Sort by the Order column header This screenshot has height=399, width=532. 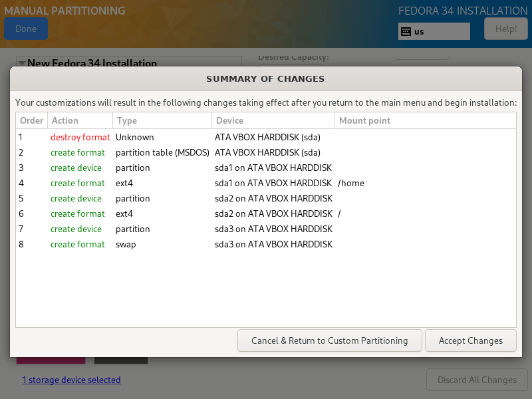point(31,120)
